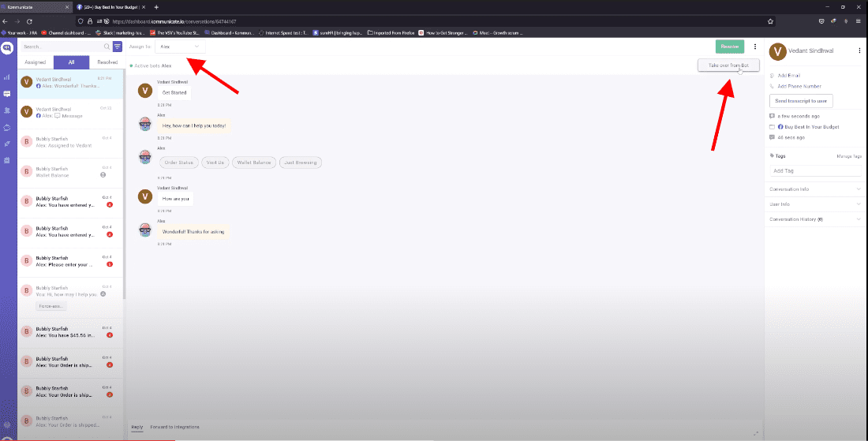Open the bot integration icon in left sidebar
The width and height of the screenshot is (868, 441).
[7, 127]
